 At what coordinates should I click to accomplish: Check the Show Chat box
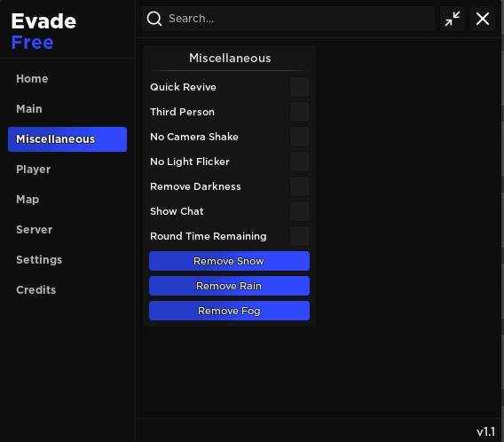(x=300, y=211)
